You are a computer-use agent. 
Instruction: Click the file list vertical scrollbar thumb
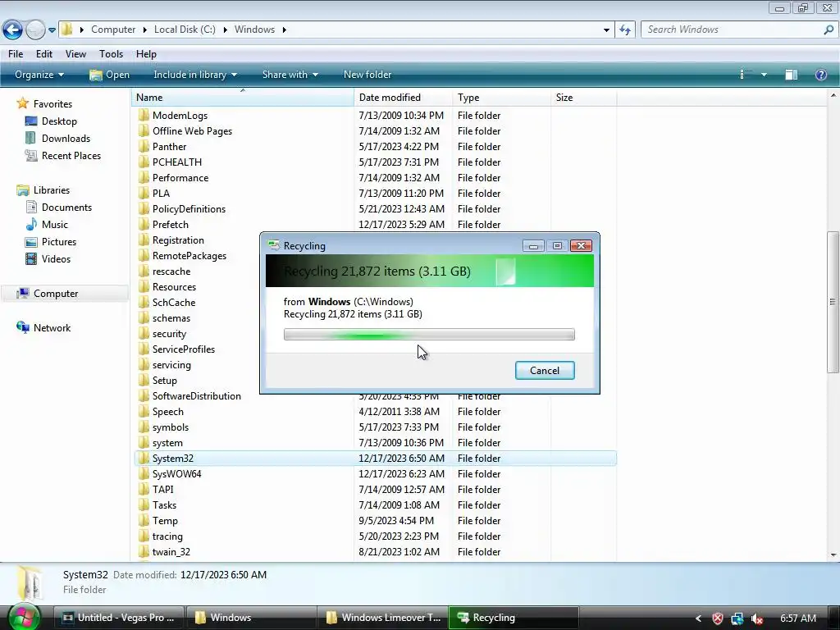[x=833, y=302]
